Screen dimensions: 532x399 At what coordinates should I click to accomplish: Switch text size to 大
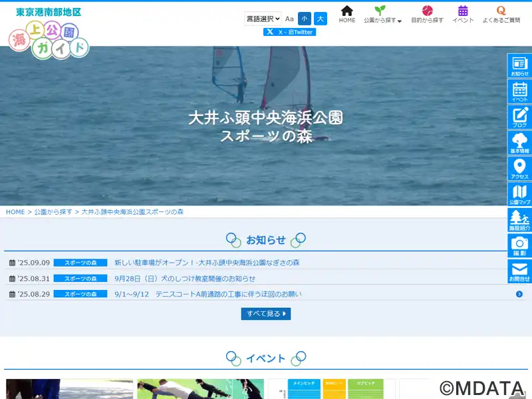(321, 19)
